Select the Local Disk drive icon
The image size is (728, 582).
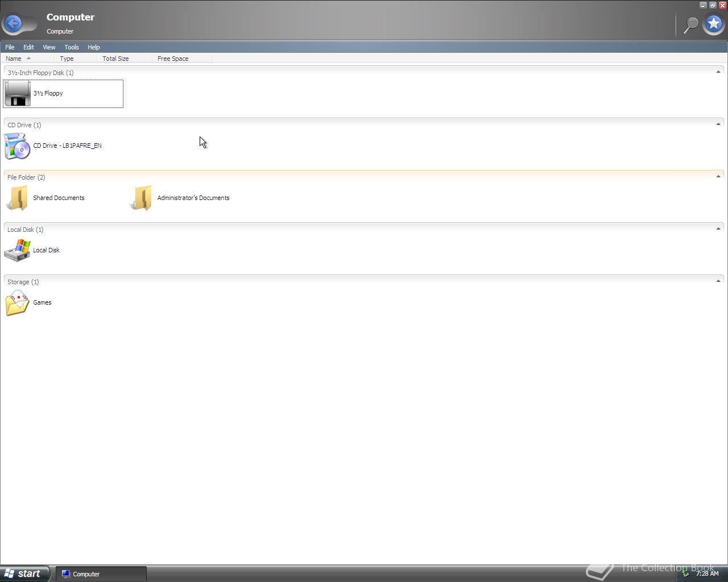click(17, 250)
